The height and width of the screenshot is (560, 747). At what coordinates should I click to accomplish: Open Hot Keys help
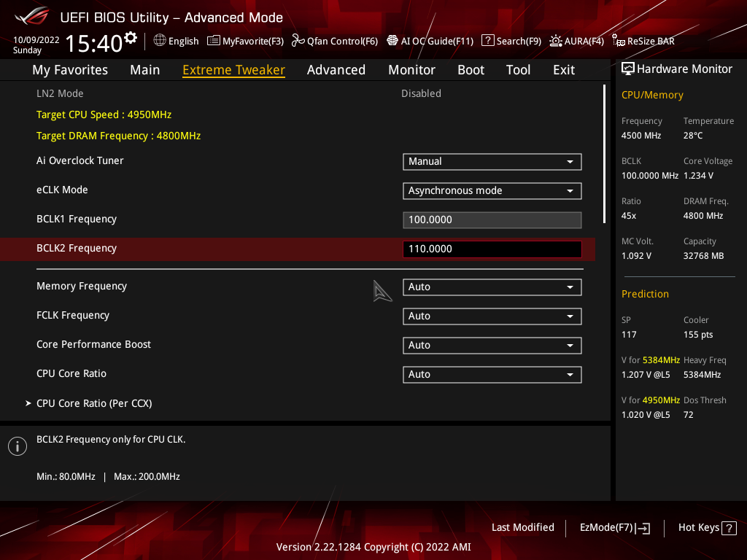[x=707, y=528]
